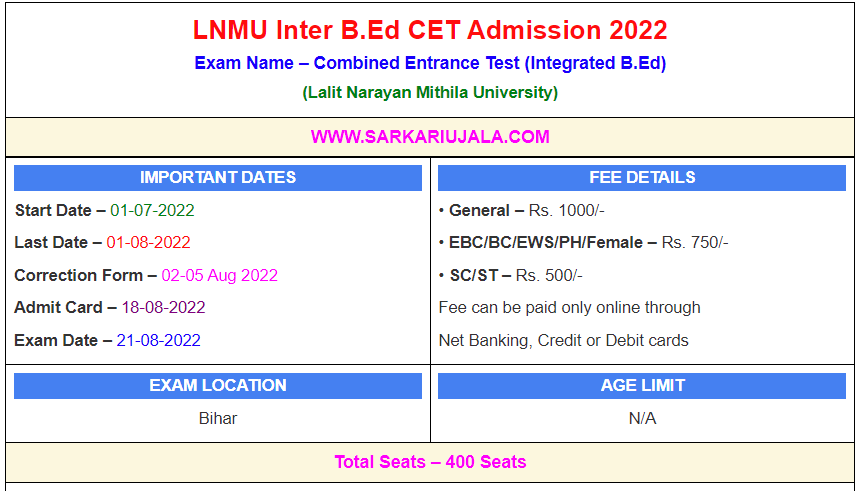The height and width of the screenshot is (491, 857).
Task: Click the Correction Form 02-05 Aug 2022 row
Action: click(x=146, y=275)
